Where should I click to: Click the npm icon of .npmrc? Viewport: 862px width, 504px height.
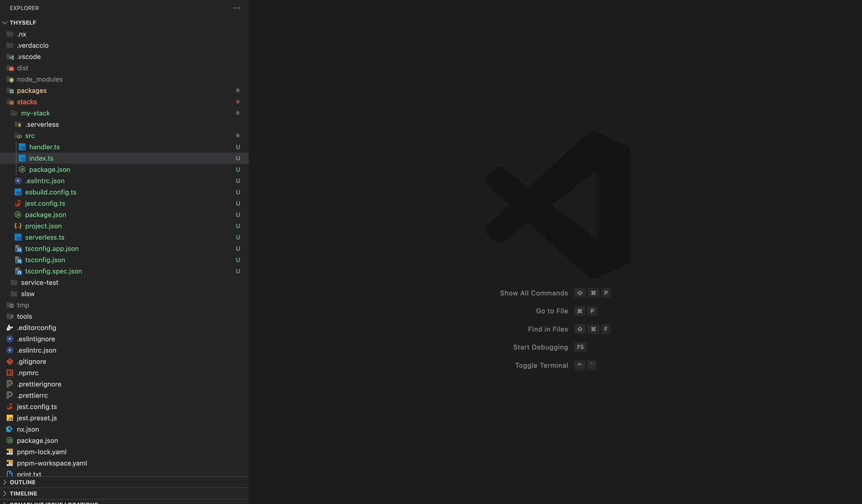10,373
